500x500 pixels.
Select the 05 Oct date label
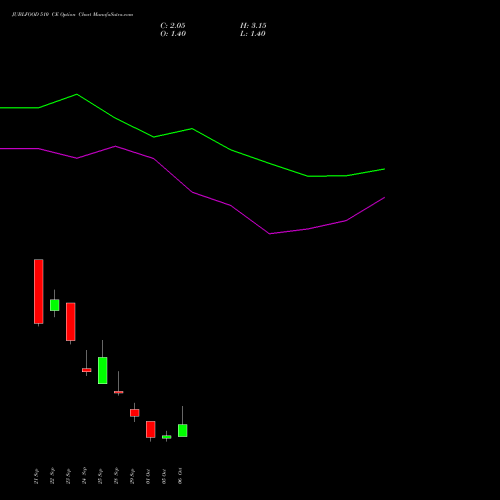coord(164,476)
